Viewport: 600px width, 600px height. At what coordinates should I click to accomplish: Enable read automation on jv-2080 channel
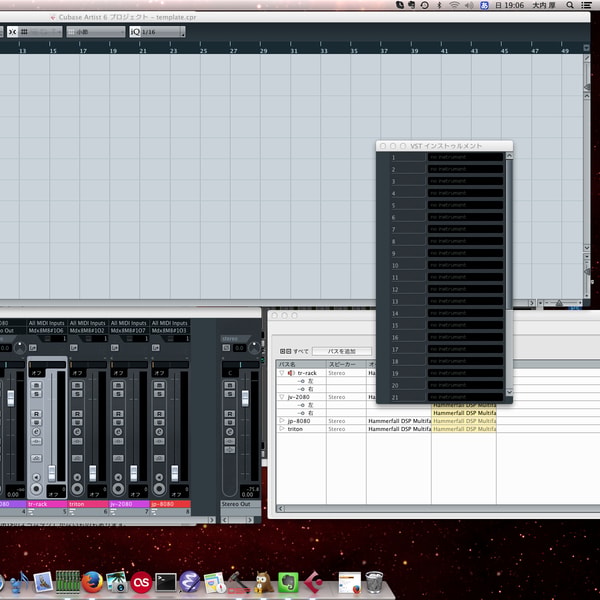(118, 414)
